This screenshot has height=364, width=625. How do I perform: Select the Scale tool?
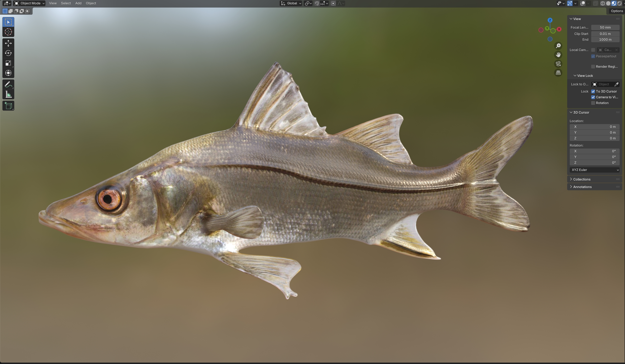(8, 63)
